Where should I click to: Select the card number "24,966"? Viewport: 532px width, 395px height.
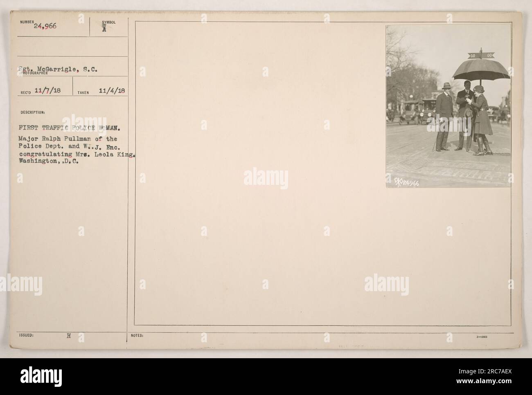(45, 26)
